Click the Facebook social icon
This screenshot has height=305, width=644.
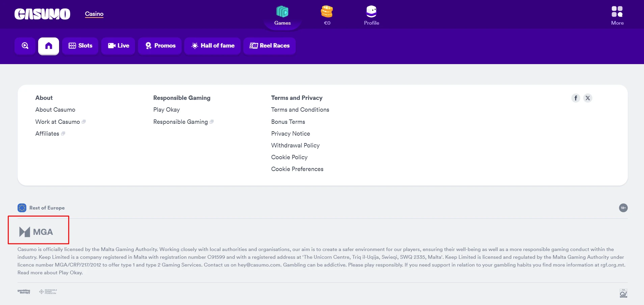(576, 98)
